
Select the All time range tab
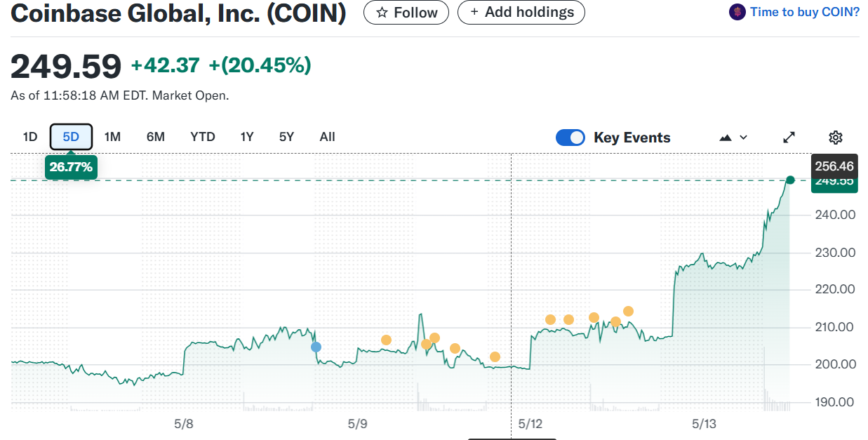327,137
